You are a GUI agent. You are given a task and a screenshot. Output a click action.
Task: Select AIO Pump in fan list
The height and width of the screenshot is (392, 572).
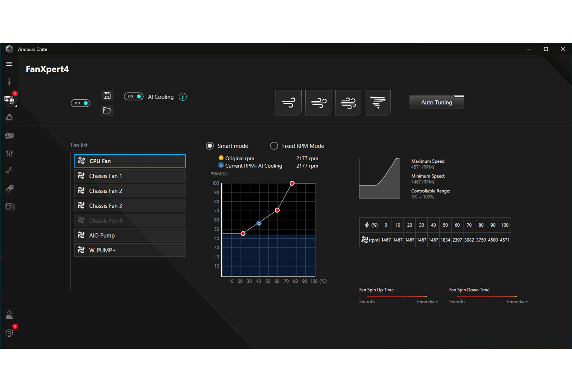(130, 235)
